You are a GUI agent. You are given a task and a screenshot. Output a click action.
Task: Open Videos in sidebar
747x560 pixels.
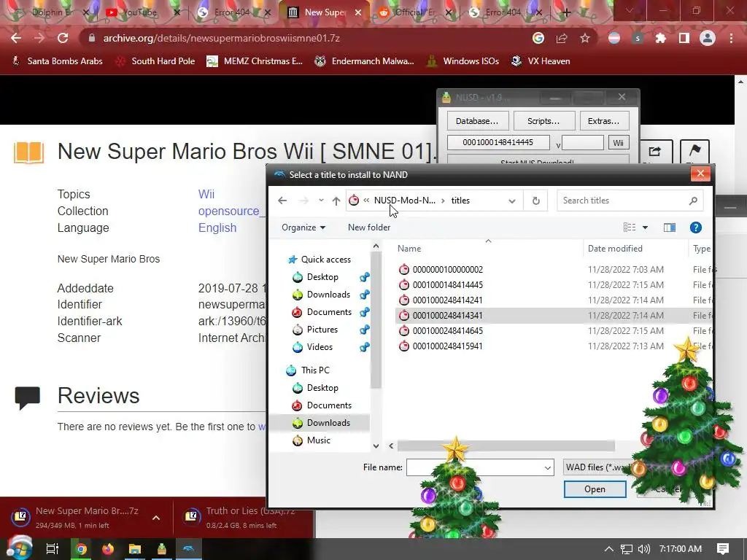pyautogui.click(x=320, y=347)
